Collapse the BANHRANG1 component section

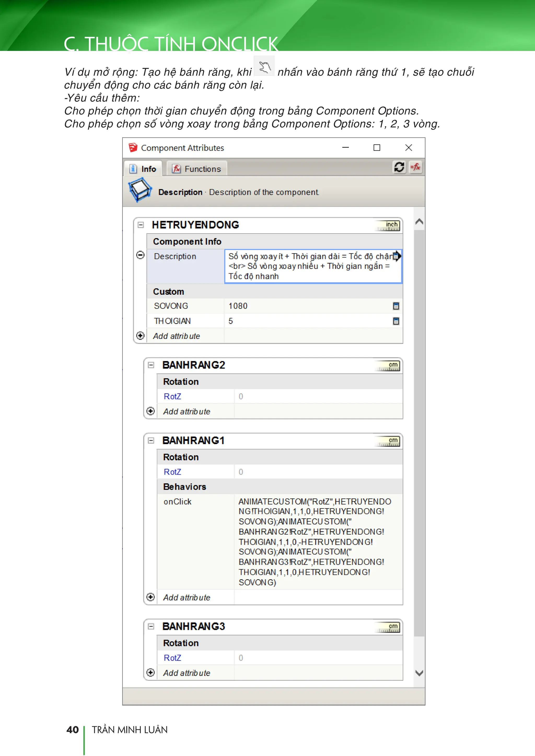pos(151,441)
